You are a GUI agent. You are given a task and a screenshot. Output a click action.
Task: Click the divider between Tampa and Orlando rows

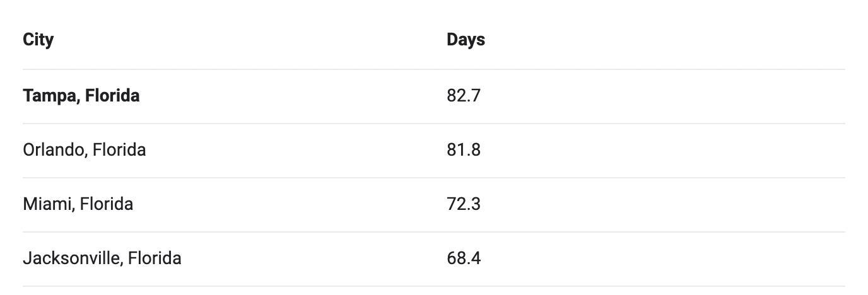[434, 124]
